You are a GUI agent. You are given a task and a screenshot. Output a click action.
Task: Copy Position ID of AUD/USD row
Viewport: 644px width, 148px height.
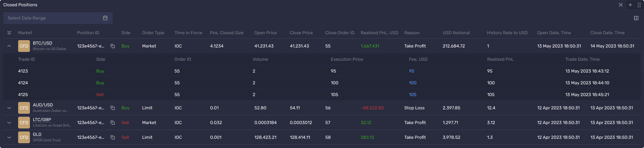point(113,108)
